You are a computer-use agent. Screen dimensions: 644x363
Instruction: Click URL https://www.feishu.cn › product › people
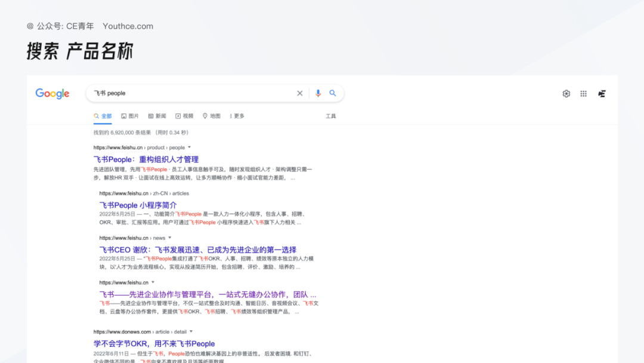pyautogui.click(x=139, y=147)
